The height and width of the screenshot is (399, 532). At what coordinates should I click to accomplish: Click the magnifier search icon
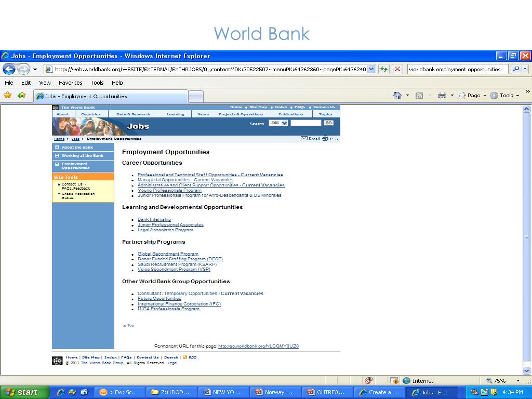[516, 69]
